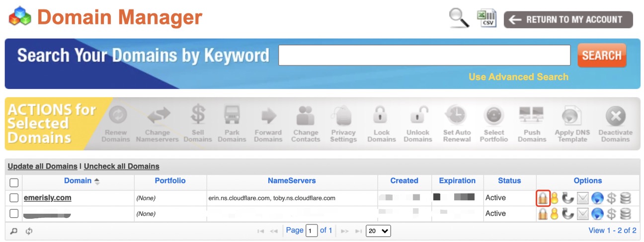Screen dimensions: 644x242
Task: Click the envelope icon in emerisly.com row
Action: [x=582, y=198]
